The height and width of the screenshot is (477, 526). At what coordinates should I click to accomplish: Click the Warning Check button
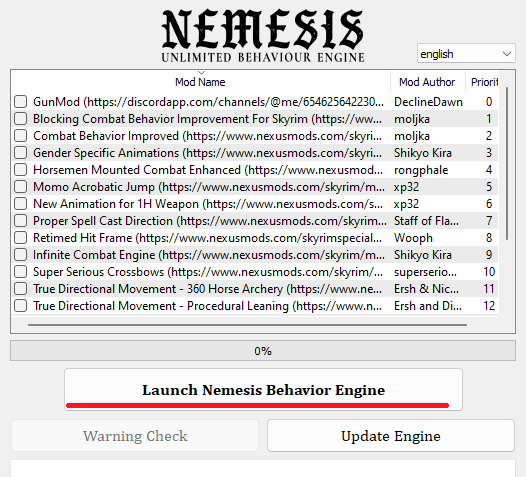(x=135, y=436)
